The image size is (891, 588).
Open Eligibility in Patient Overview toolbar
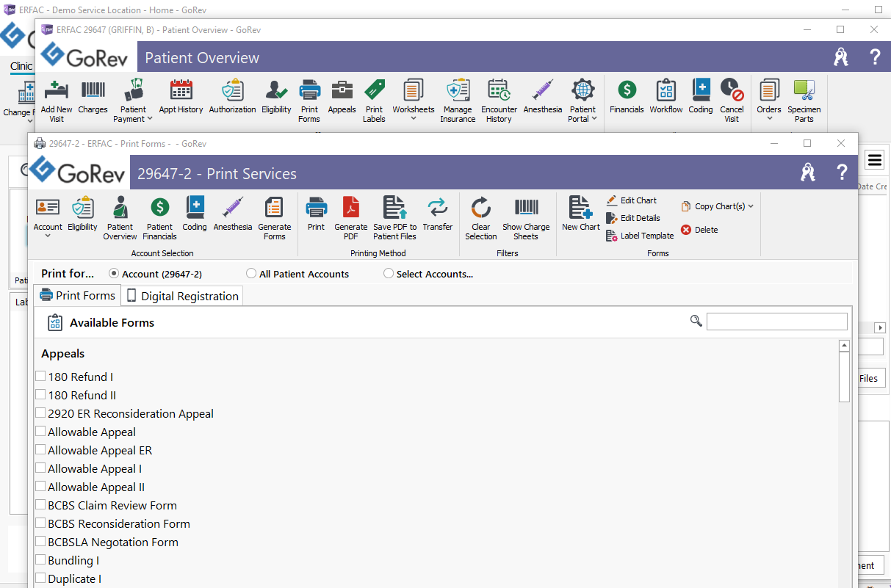pyautogui.click(x=276, y=97)
